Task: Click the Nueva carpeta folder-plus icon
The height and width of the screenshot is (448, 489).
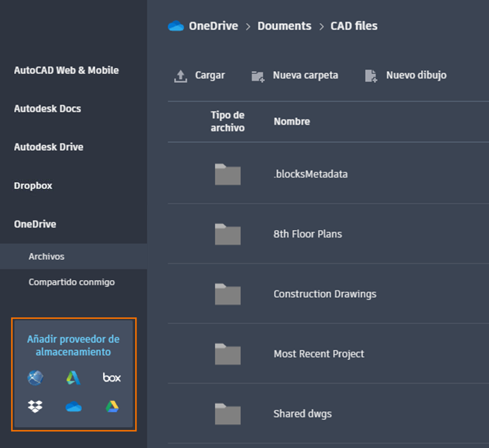Action: point(258,76)
